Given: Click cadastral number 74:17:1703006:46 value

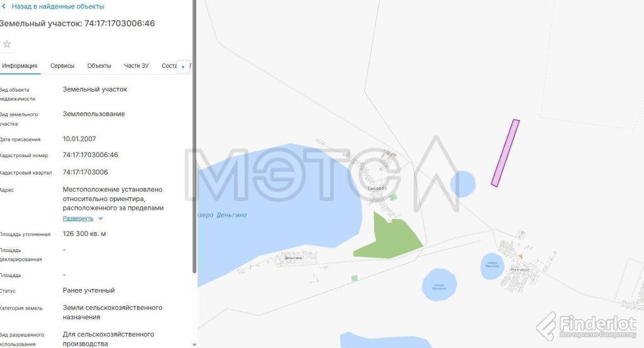Looking at the screenshot, I should (x=91, y=155).
